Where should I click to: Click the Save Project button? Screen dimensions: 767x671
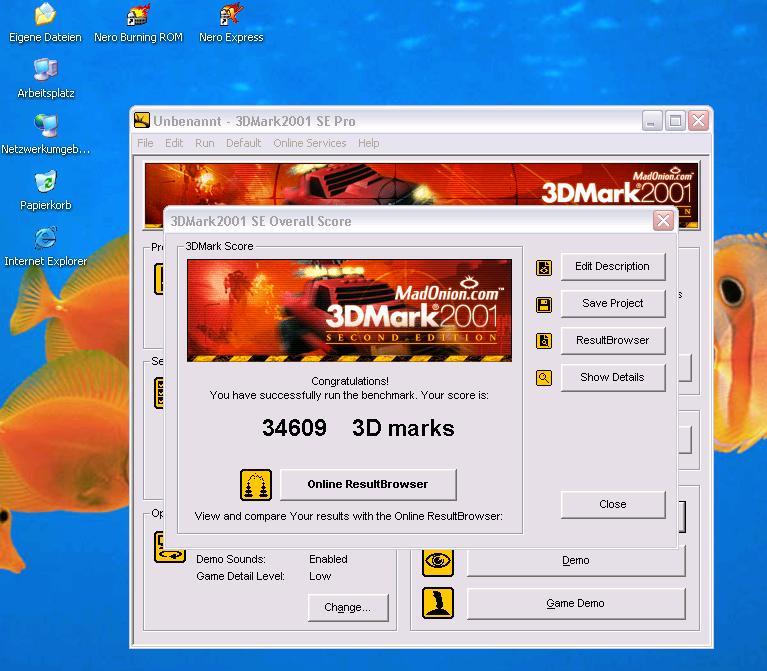[613, 304]
